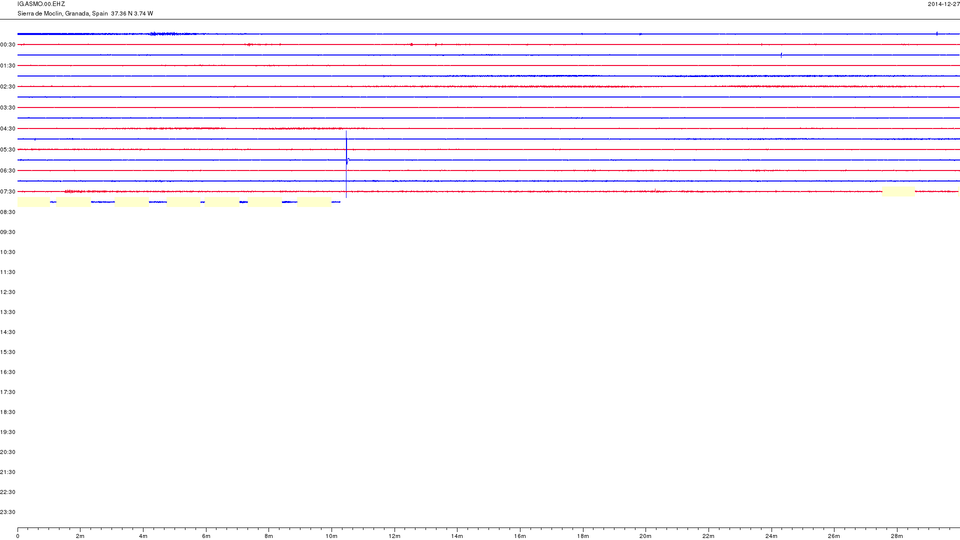Click the 0 minute axis label
960x540 pixels.
18,536
